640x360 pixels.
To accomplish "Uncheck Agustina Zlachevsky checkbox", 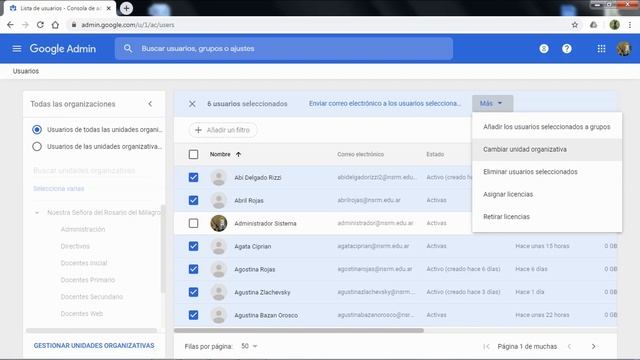I will coord(193,292).
